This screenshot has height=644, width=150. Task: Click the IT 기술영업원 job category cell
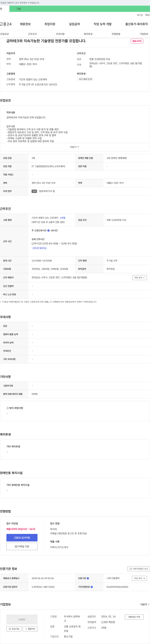coord(48,166)
